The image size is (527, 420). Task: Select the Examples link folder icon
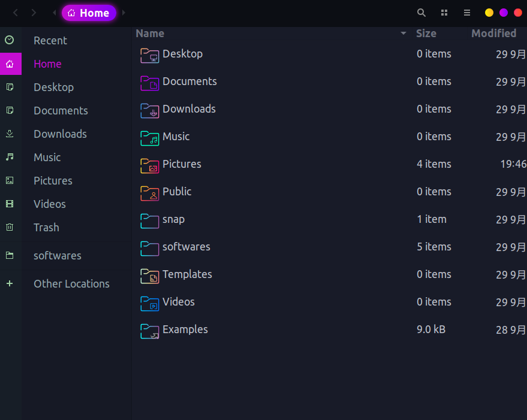coord(149,331)
